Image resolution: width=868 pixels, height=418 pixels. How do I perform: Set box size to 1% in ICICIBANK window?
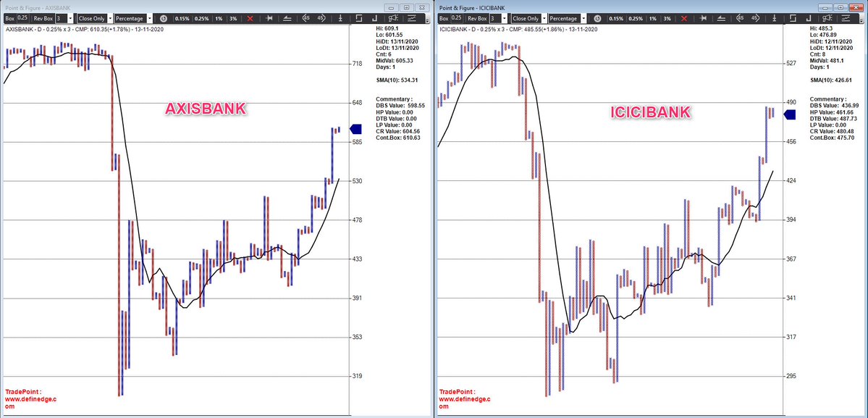point(653,18)
